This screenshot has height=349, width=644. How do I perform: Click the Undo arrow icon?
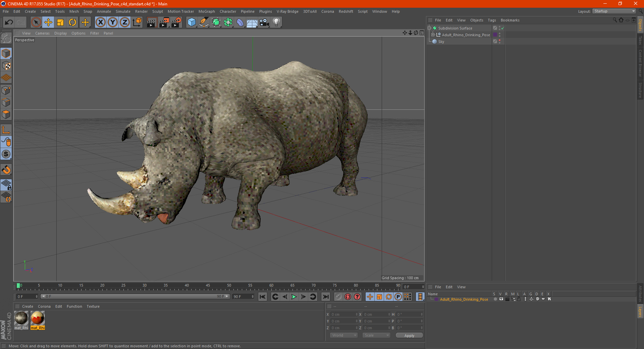coord(9,22)
